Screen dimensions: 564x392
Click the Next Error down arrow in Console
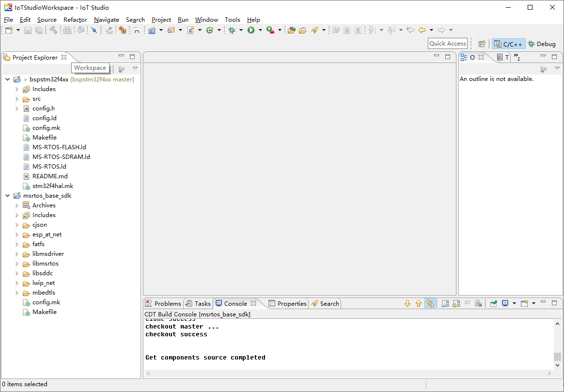click(407, 303)
